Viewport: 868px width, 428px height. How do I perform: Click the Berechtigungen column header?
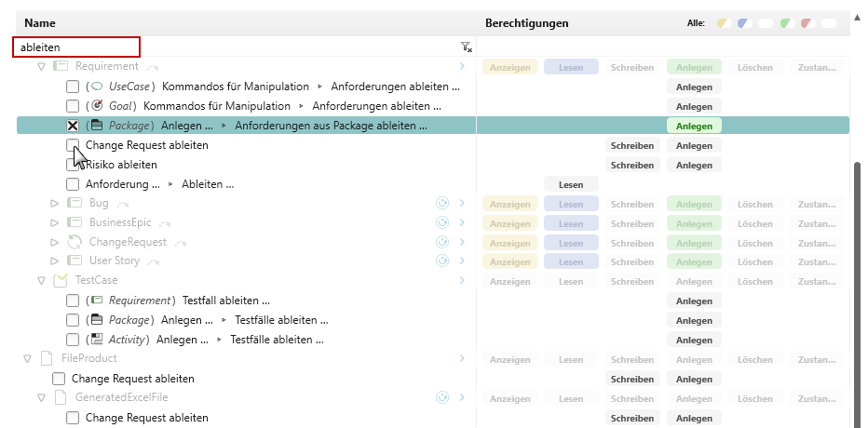click(x=526, y=22)
